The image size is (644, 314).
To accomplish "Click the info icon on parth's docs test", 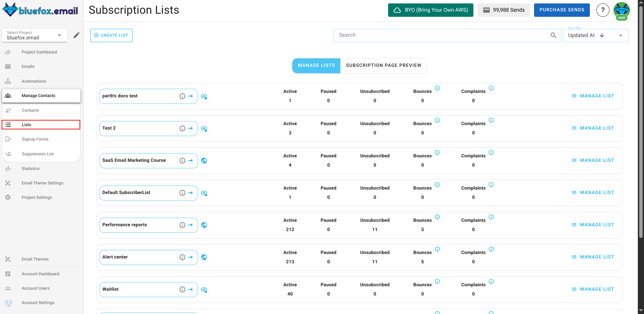I will (182, 96).
